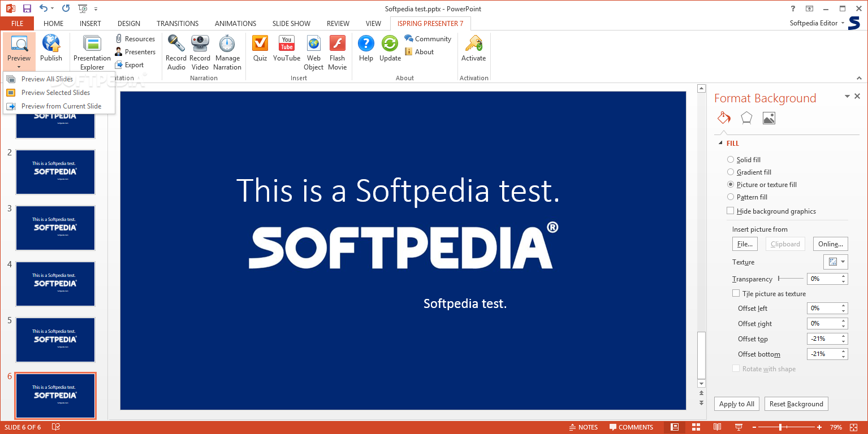Image resolution: width=868 pixels, height=434 pixels.
Task: Open the Texture dropdown
Action: coord(836,262)
